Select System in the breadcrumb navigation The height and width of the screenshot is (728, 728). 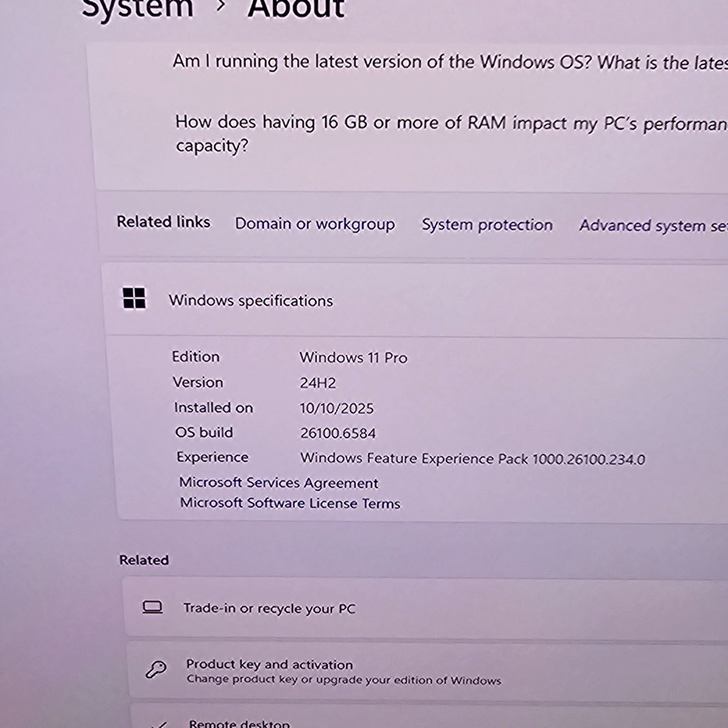click(135, 8)
